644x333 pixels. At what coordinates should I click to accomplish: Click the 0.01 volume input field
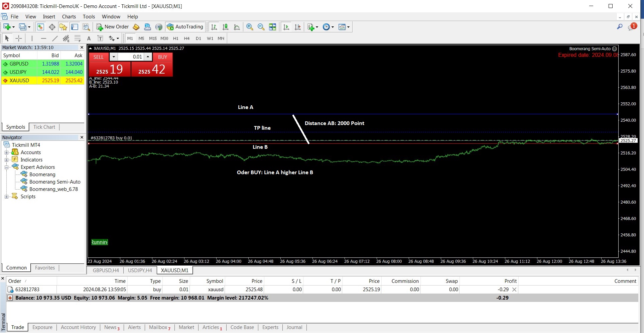pos(131,57)
